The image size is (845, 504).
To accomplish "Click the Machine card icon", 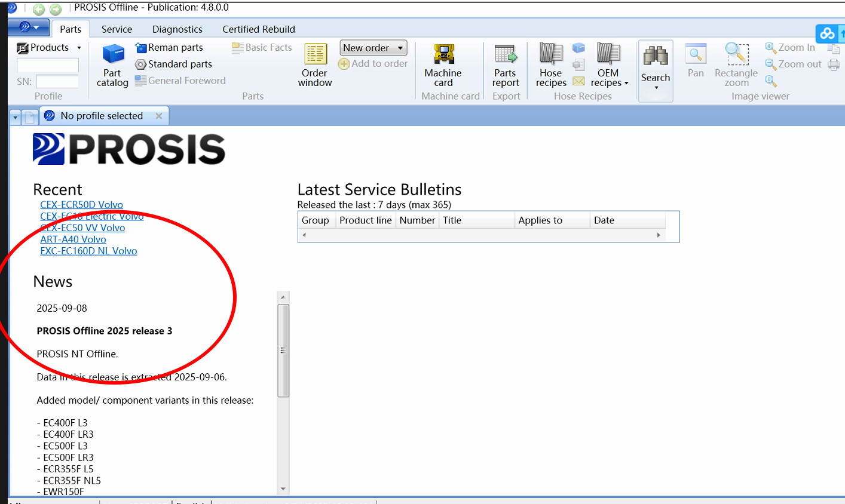I will [443, 55].
